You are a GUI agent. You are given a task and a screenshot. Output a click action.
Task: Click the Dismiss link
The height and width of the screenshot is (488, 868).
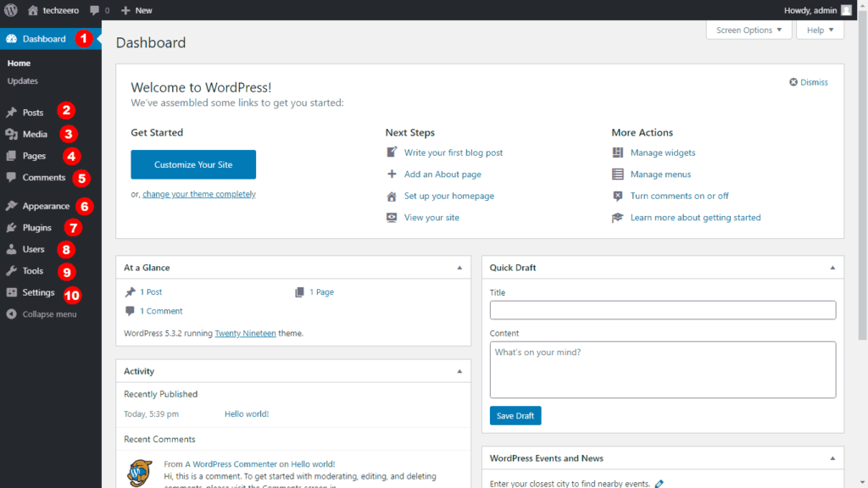(814, 82)
